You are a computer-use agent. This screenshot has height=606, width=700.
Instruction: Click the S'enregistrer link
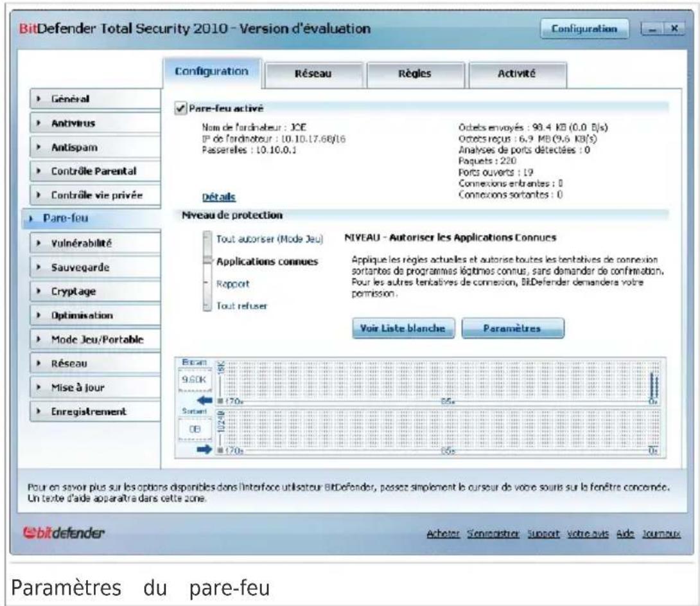(x=493, y=533)
